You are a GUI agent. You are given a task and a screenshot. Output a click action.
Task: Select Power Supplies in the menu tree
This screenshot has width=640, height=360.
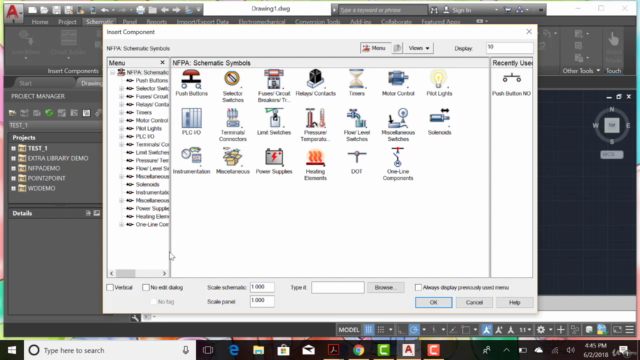pos(152,209)
